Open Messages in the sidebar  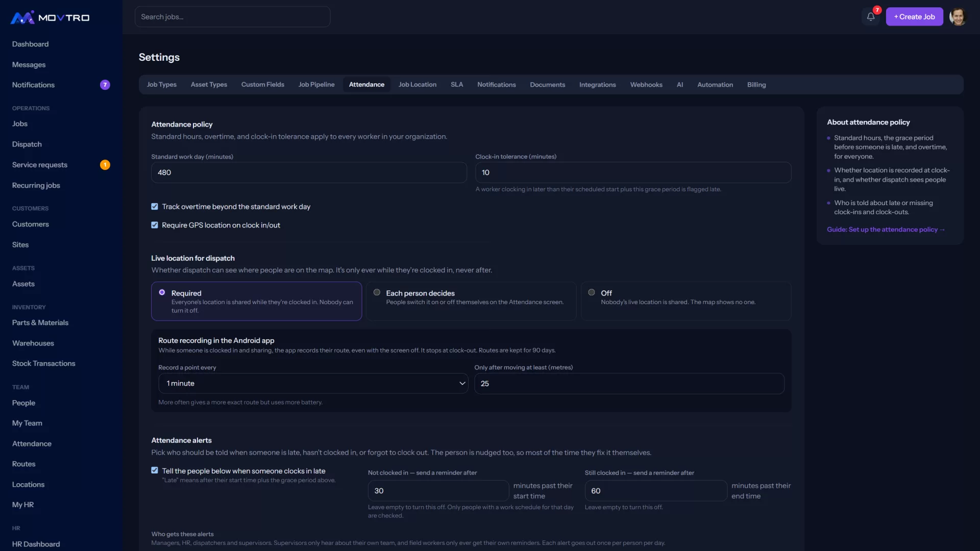coord(29,65)
